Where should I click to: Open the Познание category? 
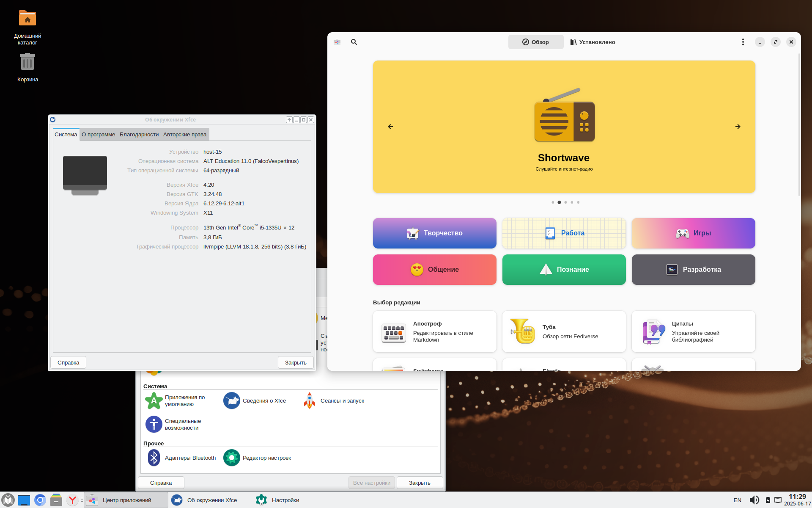click(x=564, y=270)
